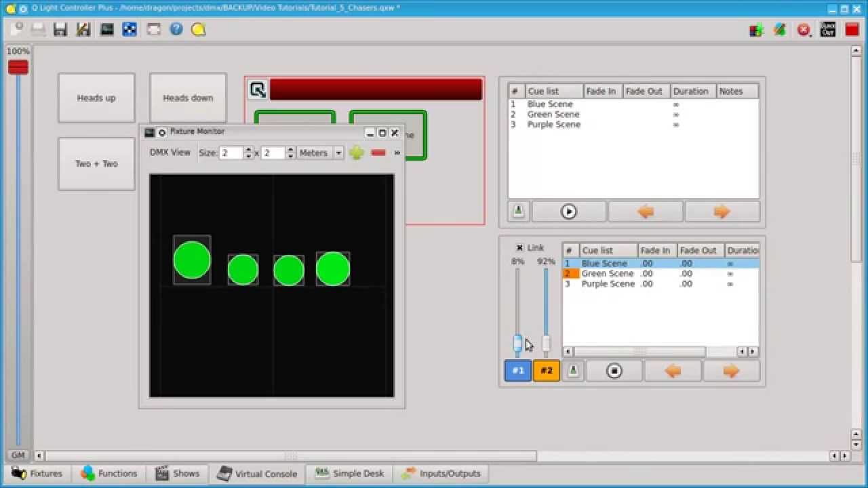
Task: Save the workspace with floppy icon
Action: pyautogui.click(x=60, y=29)
